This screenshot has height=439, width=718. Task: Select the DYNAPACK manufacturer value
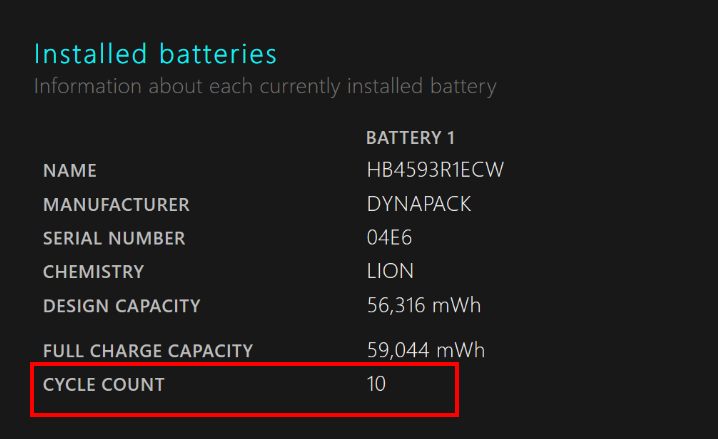coord(419,204)
